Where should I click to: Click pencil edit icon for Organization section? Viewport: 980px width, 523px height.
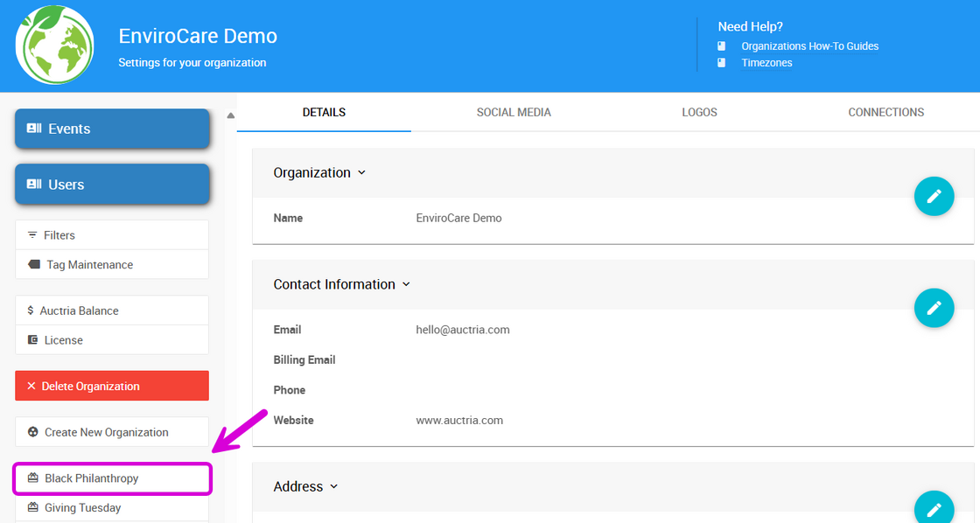[x=934, y=196]
